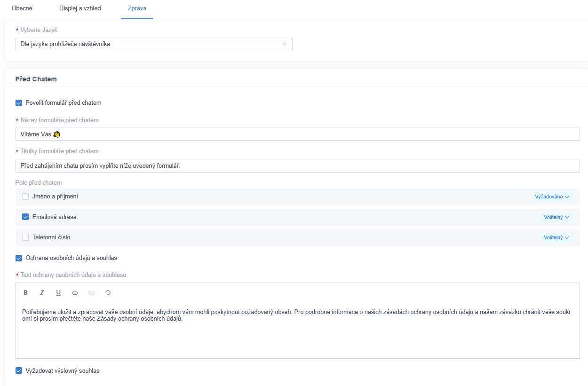This screenshot has height=386, width=588.
Task: Insert a link using the link icon
Action: point(75,293)
